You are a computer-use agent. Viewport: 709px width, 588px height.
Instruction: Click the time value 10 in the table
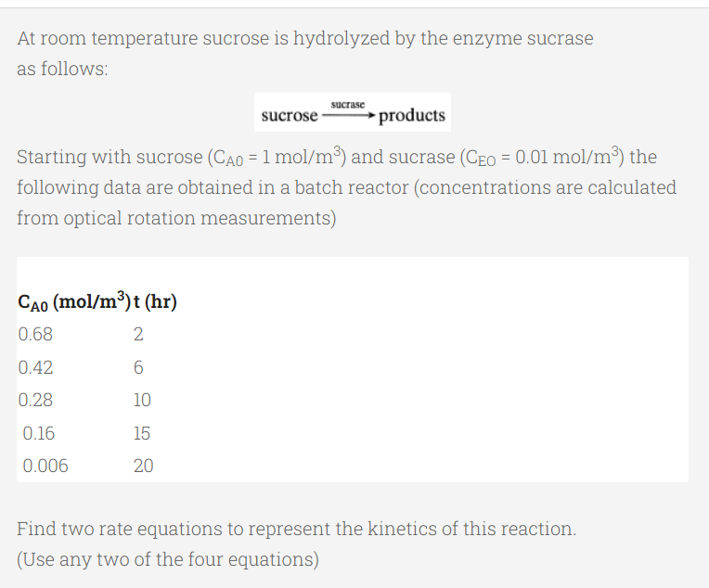[142, 400]
